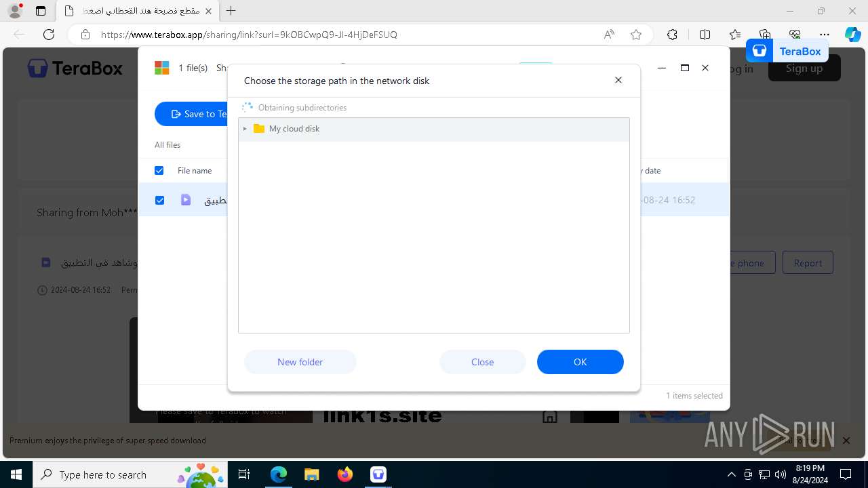This screenshot has height=488, width=868.
Task: Open Task View on the taskbar
Action: 245,474
